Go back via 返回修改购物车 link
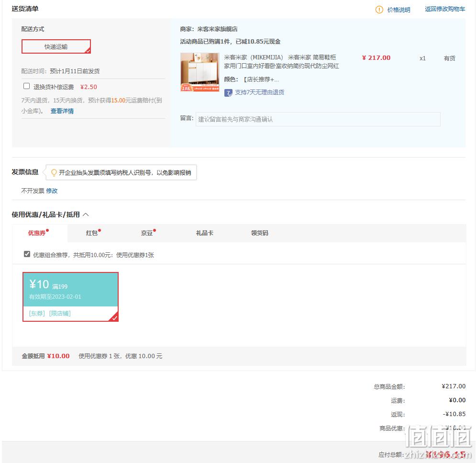This screenshot has height=463, width=476. pos(445,9)
